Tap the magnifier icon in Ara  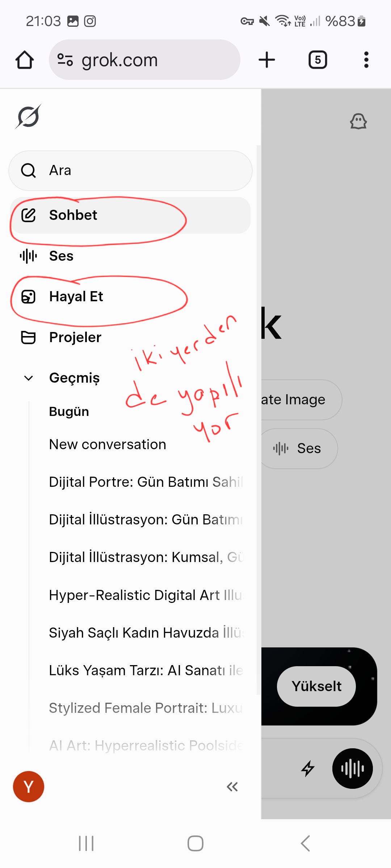click(x=28, y=170)
